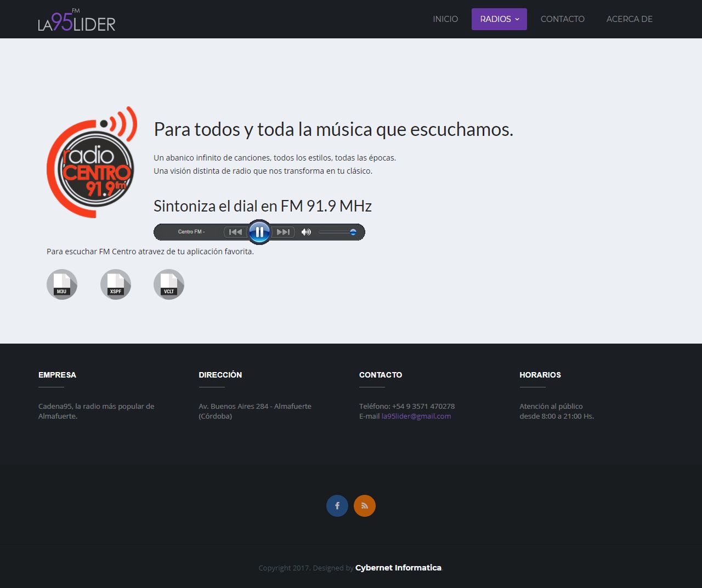The image size is (702, 588).
Task: Download the VCLT playlist file
Action: point(169,284)
